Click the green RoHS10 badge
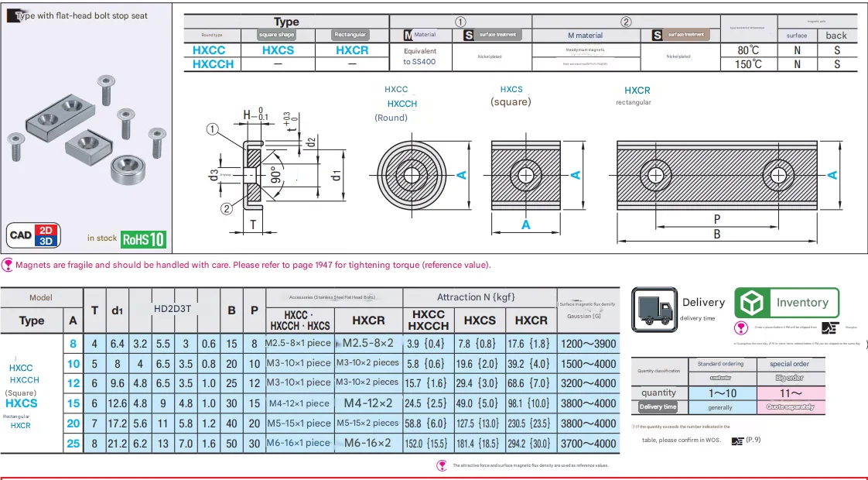Image resolution: width=868 pixels, height=480 pixels. [x=143, y=238]
